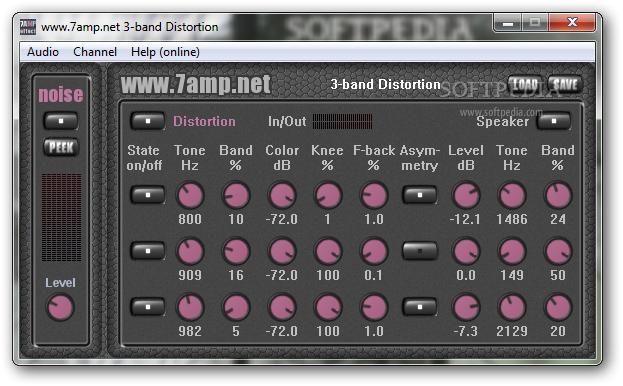Click third row F-back knob at 1.0

click(374, 307)
